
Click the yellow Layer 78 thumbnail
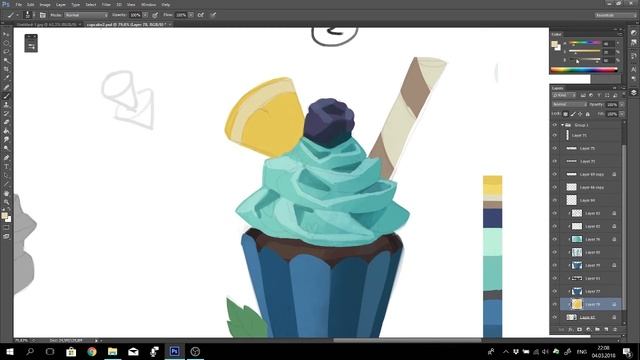tap(577, 304)
